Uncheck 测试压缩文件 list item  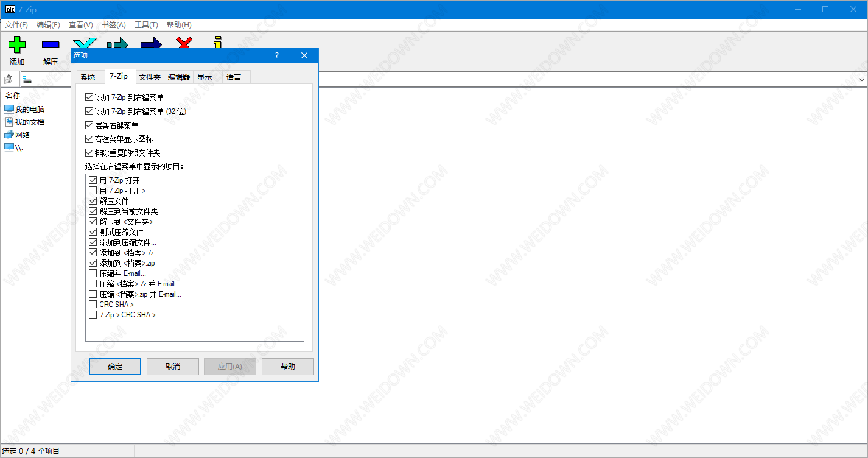tap(93, 232)
